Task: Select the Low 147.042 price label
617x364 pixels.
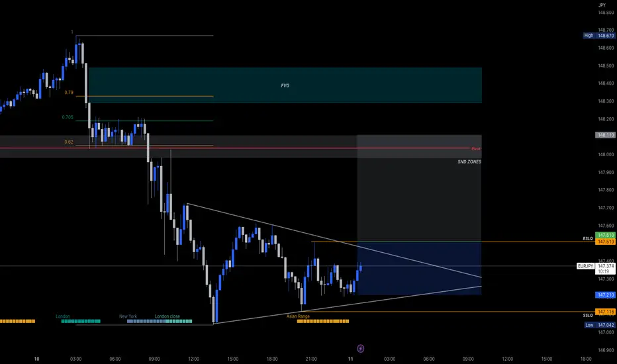Action: click(x=599, y=325)
